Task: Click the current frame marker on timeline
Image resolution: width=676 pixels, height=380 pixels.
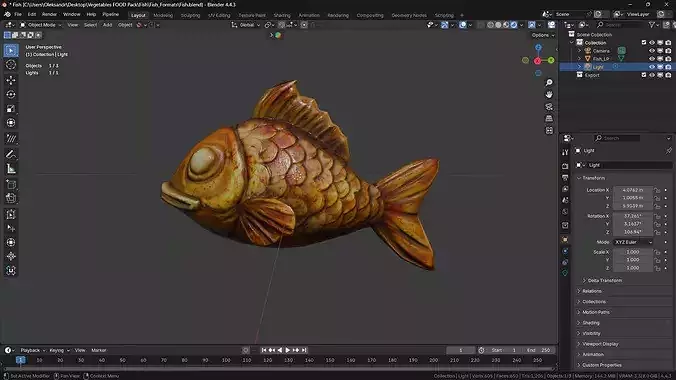Action: click(x=20, y=360)
